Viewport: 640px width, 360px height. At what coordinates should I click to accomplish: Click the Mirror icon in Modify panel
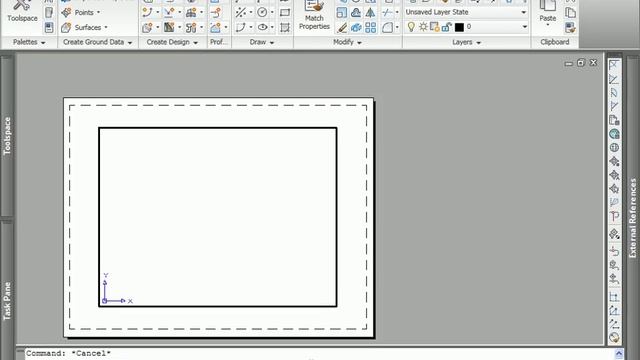pyautogui.click(x=370, y=13)
